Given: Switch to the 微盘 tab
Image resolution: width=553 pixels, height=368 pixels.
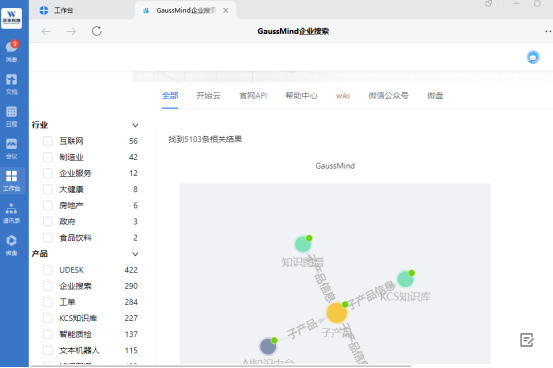Looking at the screenshot, I should [x=435, y=96].
